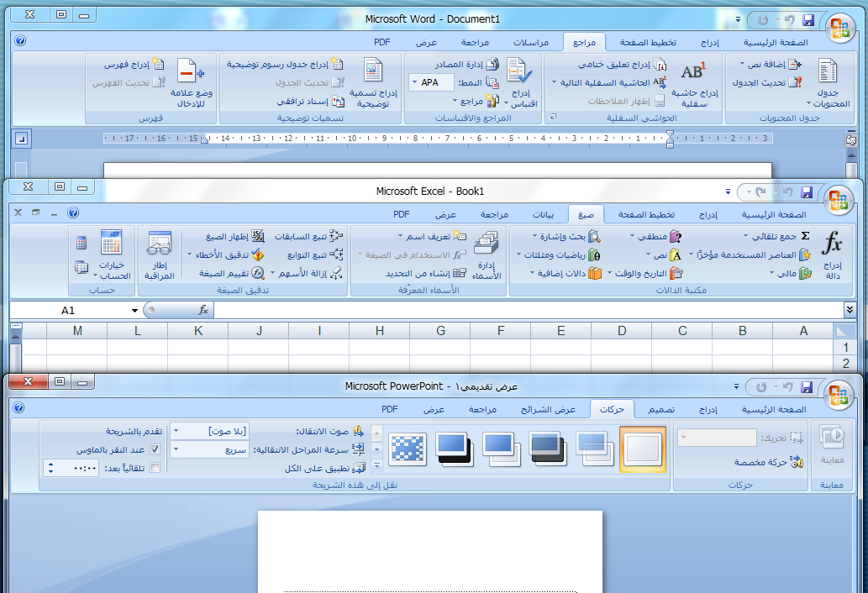Click Undo icon in Excel quick access toolbar
The height and width of the screenshot is (593, 868).
787,192
